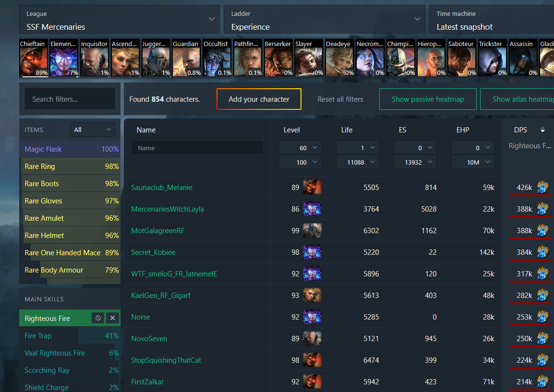Open the maximum Life dropdown showing 11088
554x392 pixels.
click(358, 162)
